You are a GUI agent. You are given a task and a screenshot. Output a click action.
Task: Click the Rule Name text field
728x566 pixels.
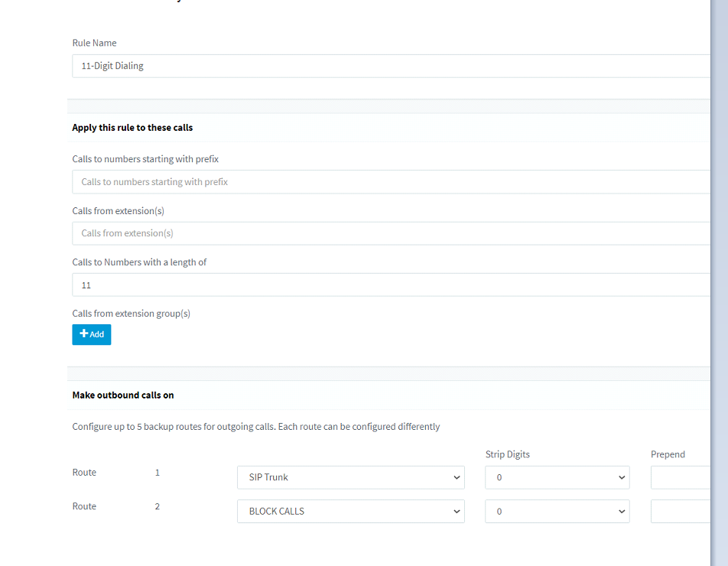[x=390, y=66]
